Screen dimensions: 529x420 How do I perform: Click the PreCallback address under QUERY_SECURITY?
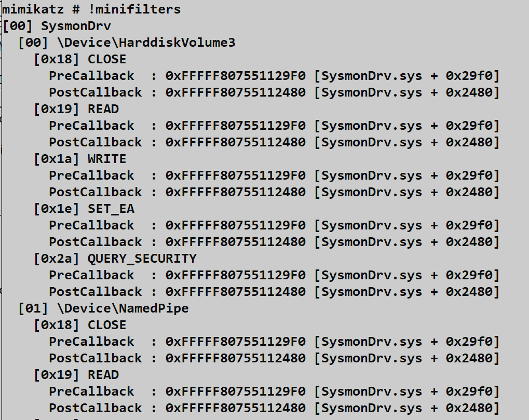(235, 275)
